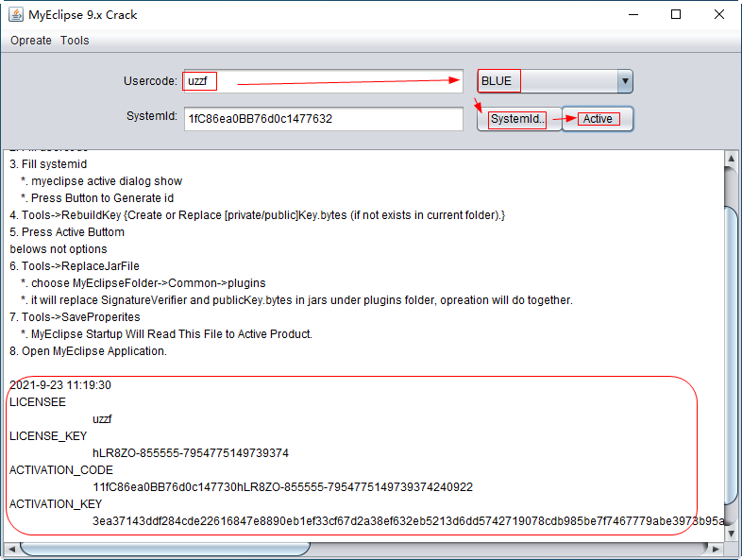Click the horizontal scrollbar right arrow
742x560 pixels.
[x=717, y=548]
